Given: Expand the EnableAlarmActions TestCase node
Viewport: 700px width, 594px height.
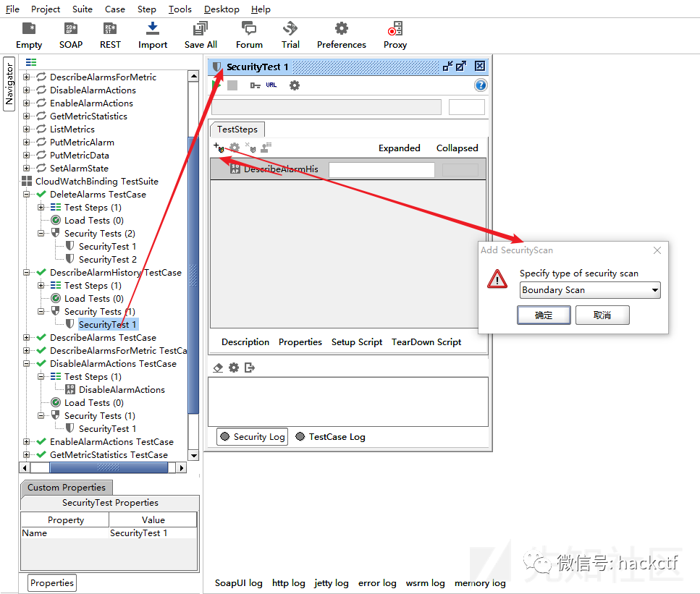Looking at the screenshot, I should coord(26,442).
